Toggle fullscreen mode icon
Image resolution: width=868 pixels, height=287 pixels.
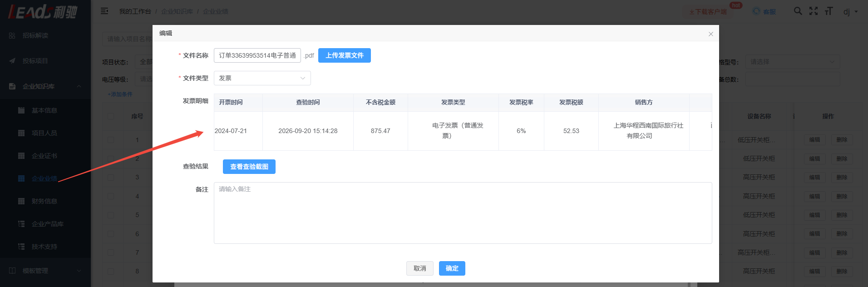[x=814, y=11]
